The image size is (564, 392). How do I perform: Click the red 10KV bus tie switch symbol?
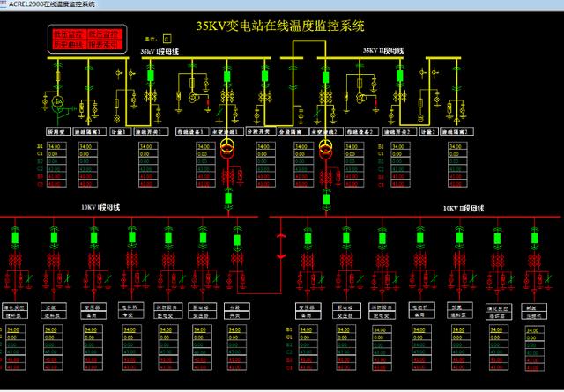point(281,247)
